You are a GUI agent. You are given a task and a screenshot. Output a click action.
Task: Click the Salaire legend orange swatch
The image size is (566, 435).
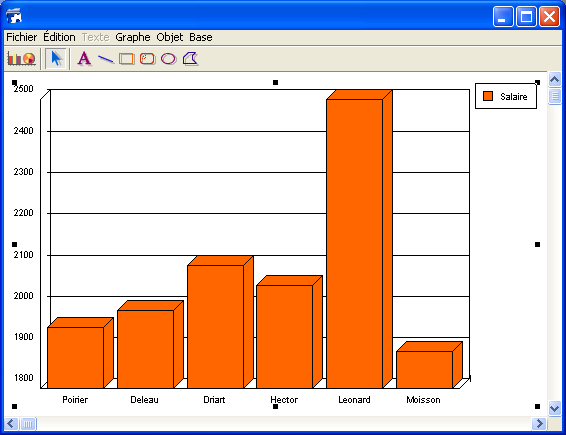point(488,96)
